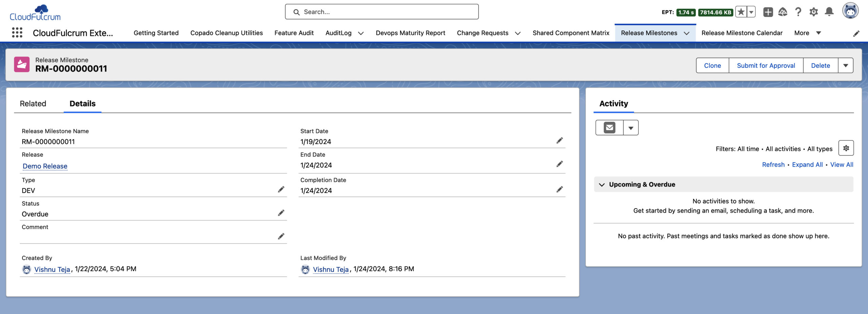Edit the End Date field pencil
The width and height of the screenshot is (868, 314).
pyautogui.click(x=559, y=164)
